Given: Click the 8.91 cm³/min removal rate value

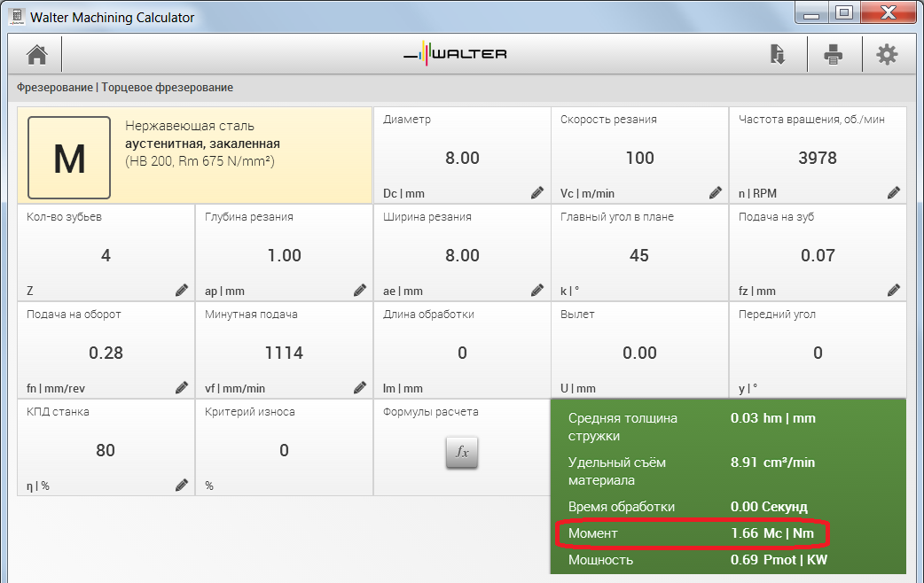Looking at the screenshot, I should [772, 463].
